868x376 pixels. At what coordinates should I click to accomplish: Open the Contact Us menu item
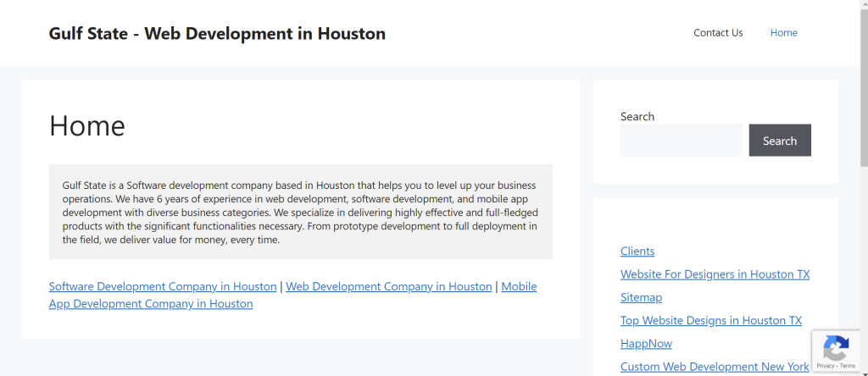coord(718,33)
